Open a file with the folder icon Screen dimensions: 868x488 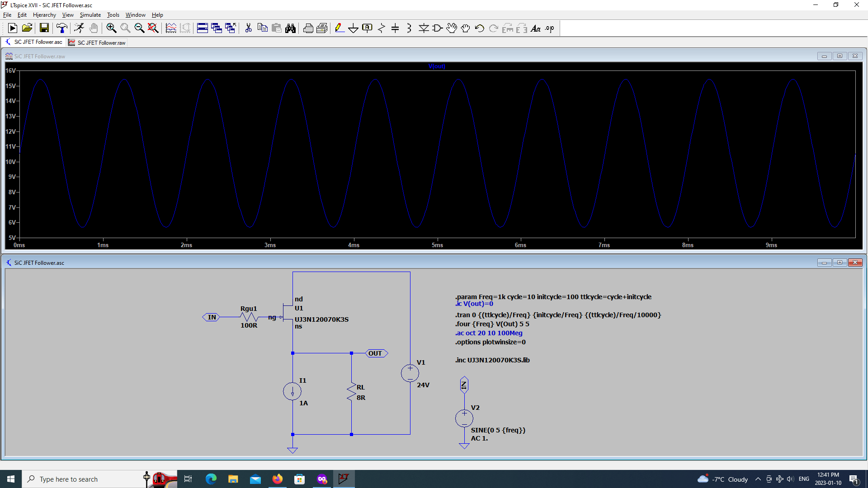pyautogui.click(x=27, y=28)
